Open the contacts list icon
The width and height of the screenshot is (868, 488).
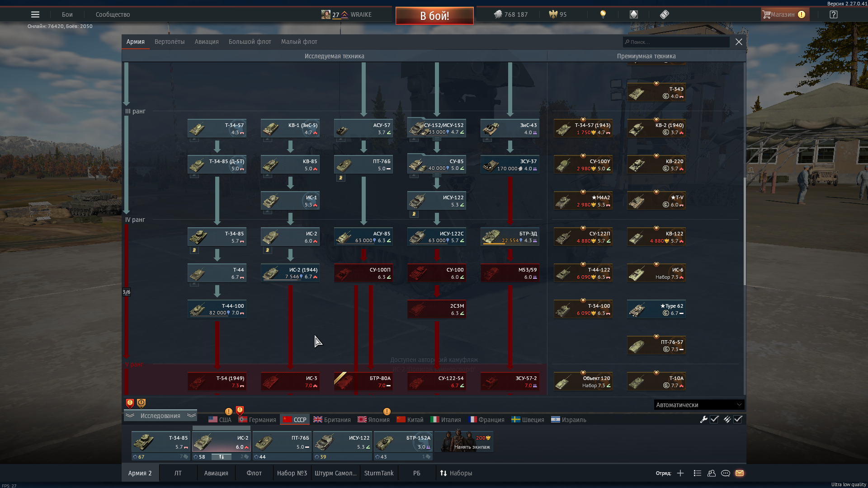pyautogui.click(x=712, y=473)
